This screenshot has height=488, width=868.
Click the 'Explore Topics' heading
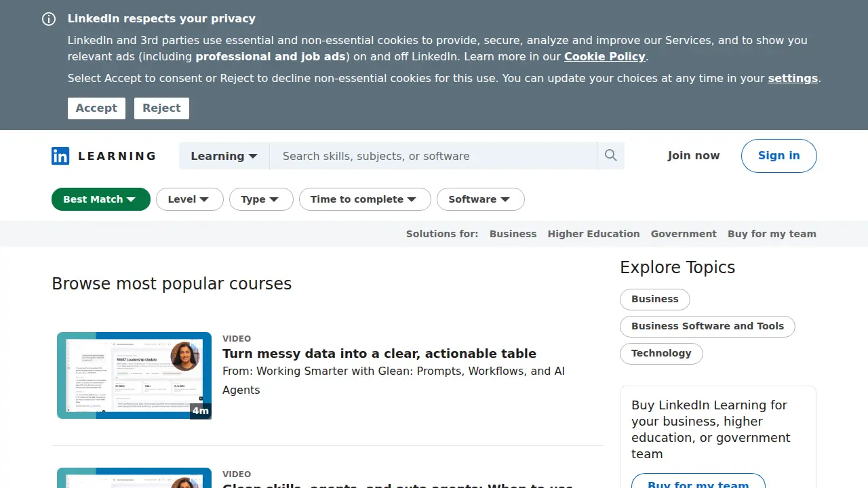click(677, 268)
